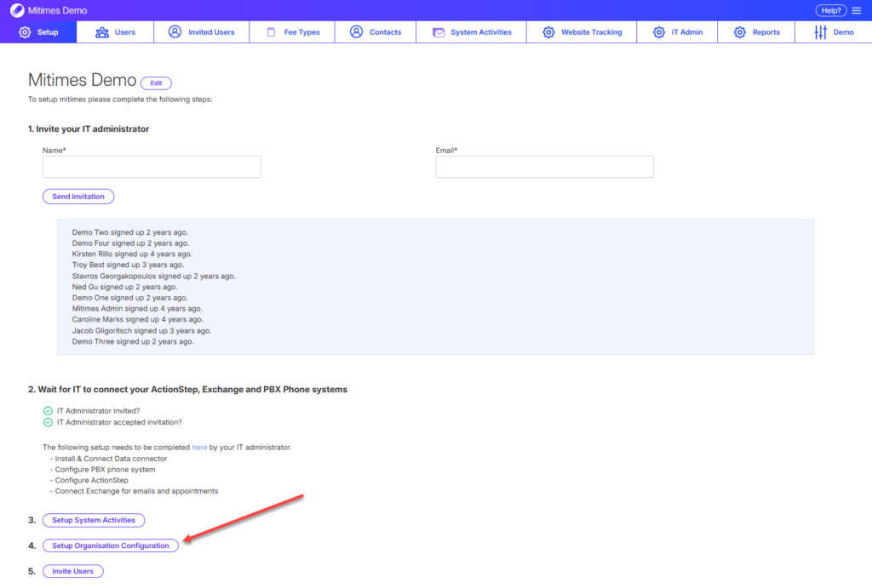The width and height of the screenshot is (872, 588).
Task: Click the IT Administrator invited check mark
Action: pyautogui.click(x=48, y=410)
